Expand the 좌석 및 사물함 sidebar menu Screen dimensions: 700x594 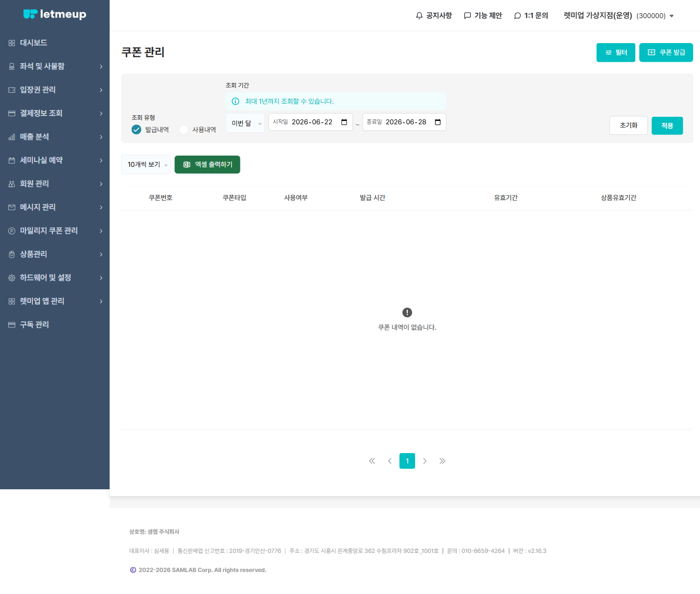[55, 66]
